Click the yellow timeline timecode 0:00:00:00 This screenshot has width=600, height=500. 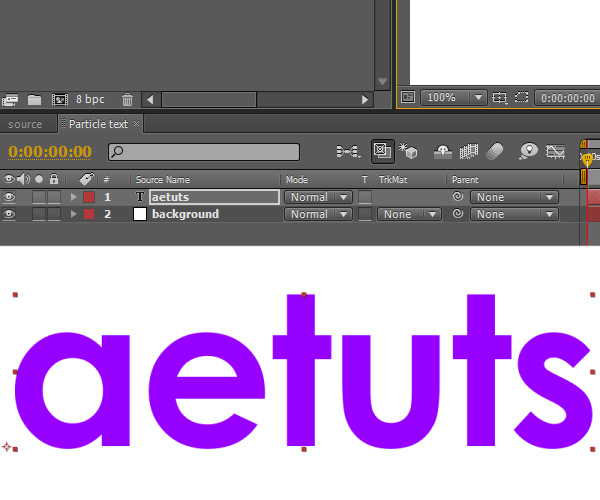[50, 152]
